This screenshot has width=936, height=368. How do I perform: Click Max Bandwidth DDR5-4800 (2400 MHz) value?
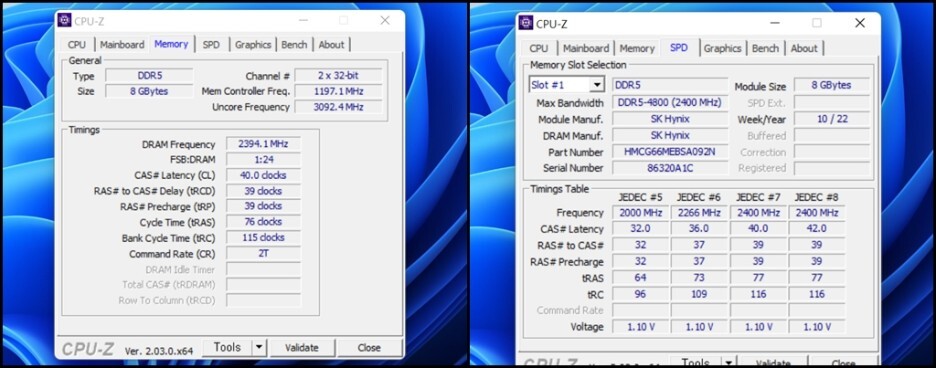(670, 103)
